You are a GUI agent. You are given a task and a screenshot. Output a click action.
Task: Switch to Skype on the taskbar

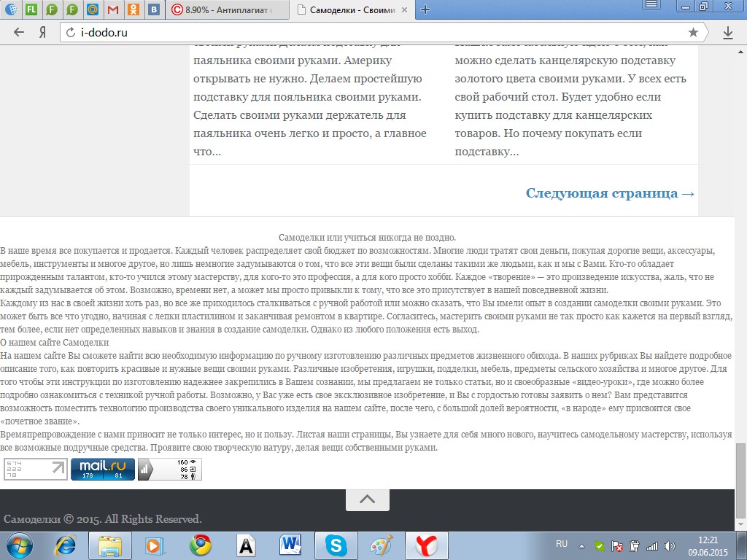click(336, 545)
